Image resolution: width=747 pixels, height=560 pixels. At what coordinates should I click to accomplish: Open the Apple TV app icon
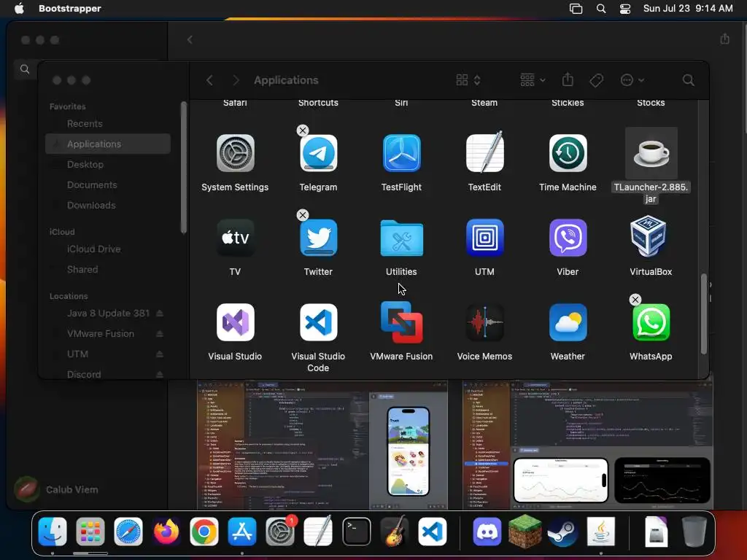[236, 237]
